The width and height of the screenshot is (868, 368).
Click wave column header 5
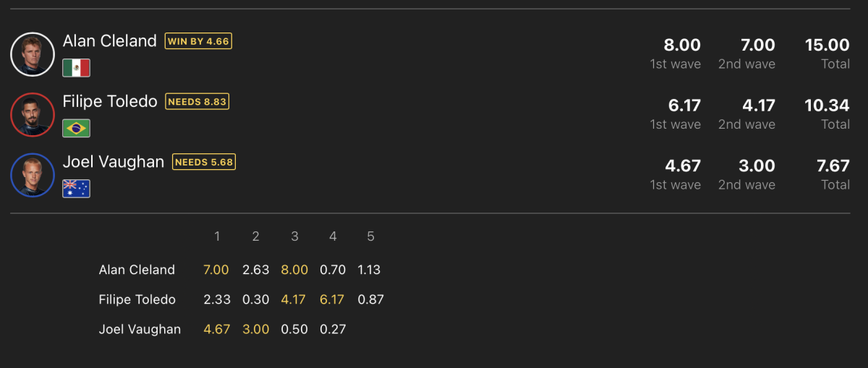tap(371, 236)
